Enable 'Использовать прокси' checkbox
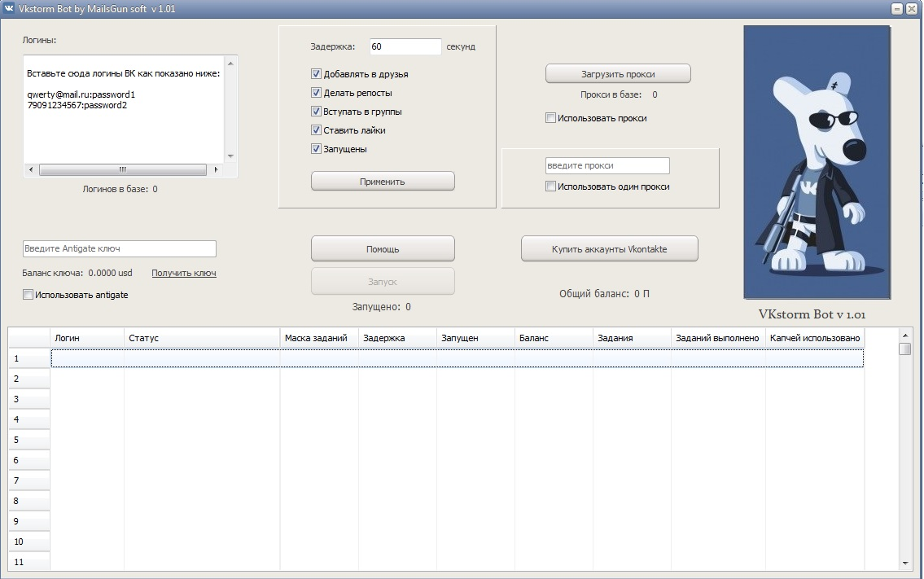Viewport: 924px width, 579px height. click(x=551, y=118)
